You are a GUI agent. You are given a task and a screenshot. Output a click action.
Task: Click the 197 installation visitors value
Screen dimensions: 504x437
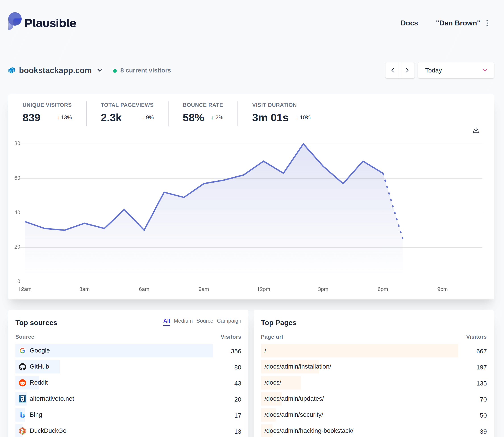point(481,367)
